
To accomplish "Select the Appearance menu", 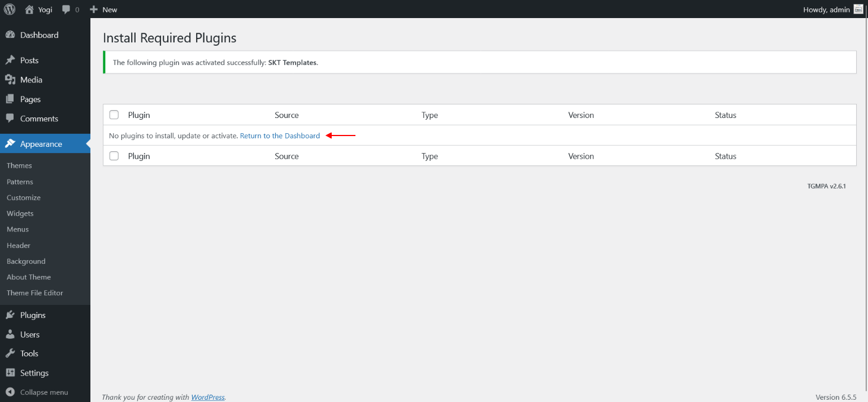I will 45,144.
